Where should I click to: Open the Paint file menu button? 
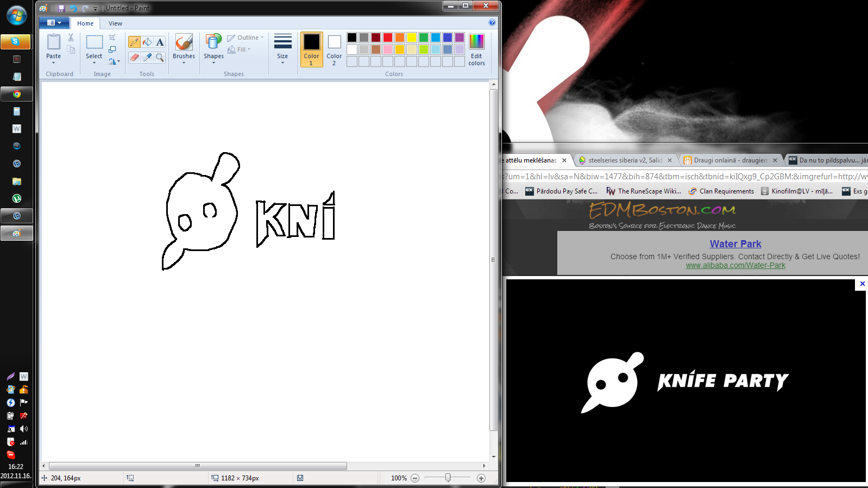[x=54, y=23]
